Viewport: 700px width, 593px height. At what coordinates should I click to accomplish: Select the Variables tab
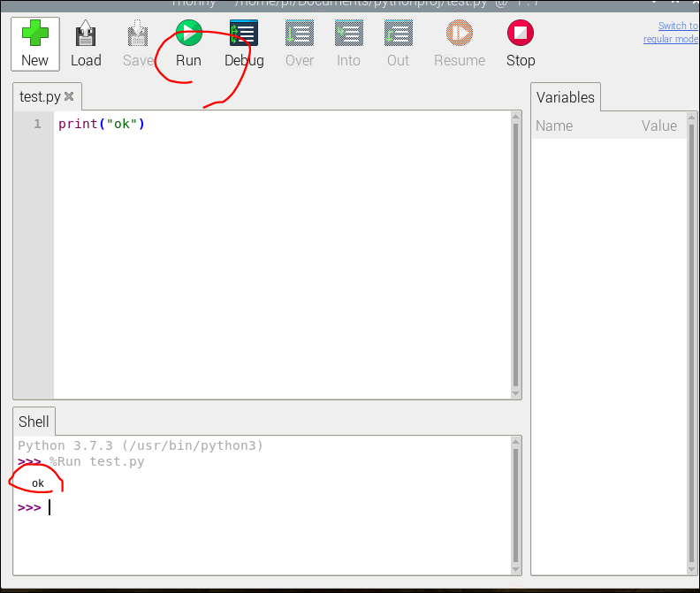(x=565, y=97)
